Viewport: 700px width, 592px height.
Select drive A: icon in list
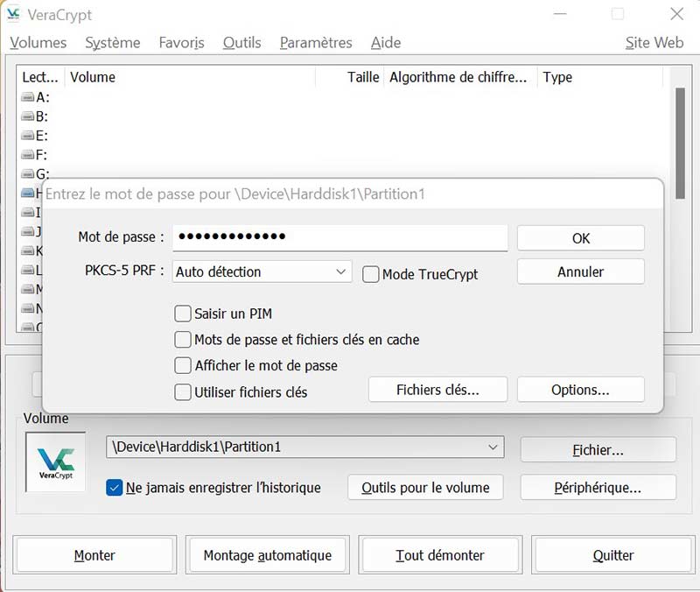28,97
